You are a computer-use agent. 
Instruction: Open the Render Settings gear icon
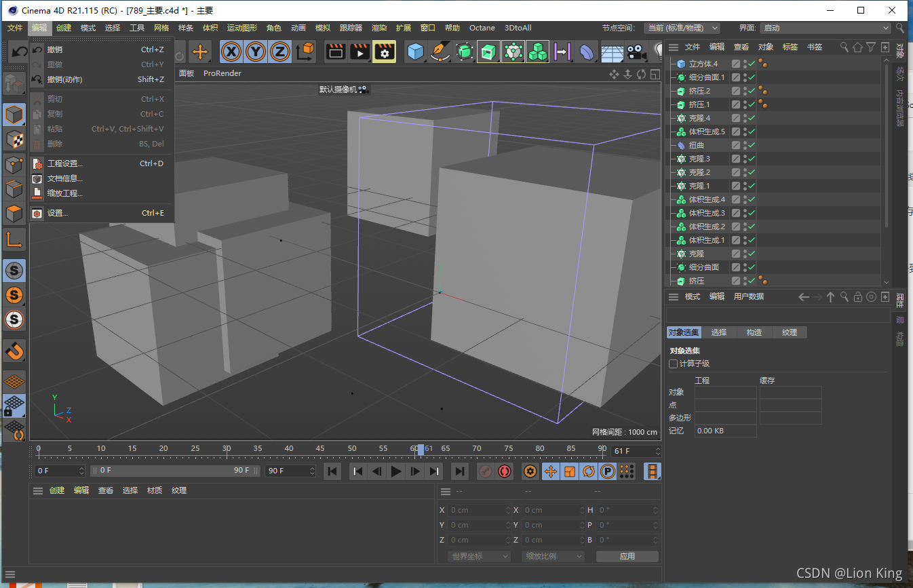click(x=385, y=51)
